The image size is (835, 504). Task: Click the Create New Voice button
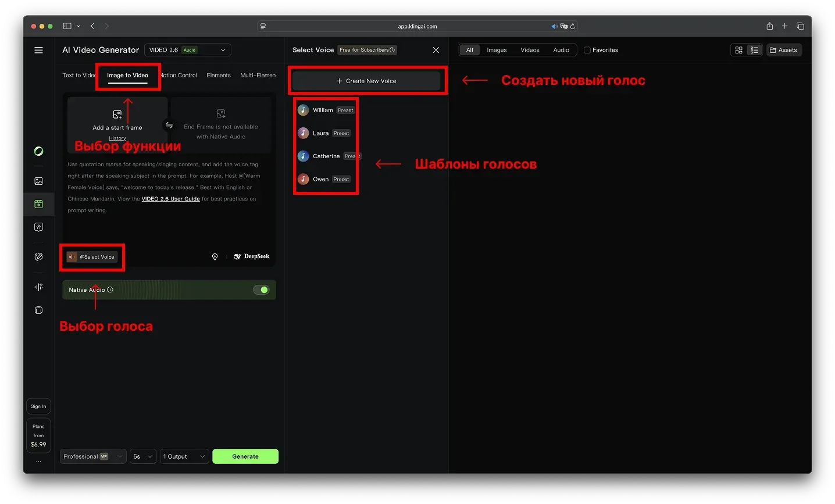coord(367,80)
